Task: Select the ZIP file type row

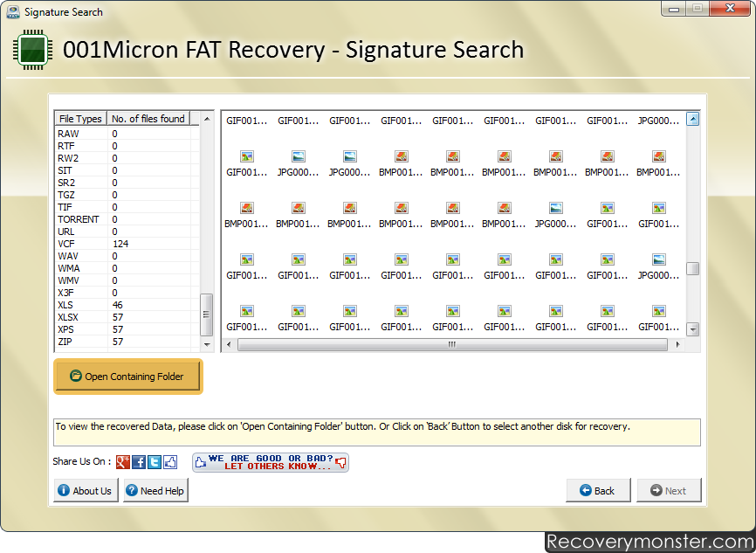Action: [x=127, y=342]
